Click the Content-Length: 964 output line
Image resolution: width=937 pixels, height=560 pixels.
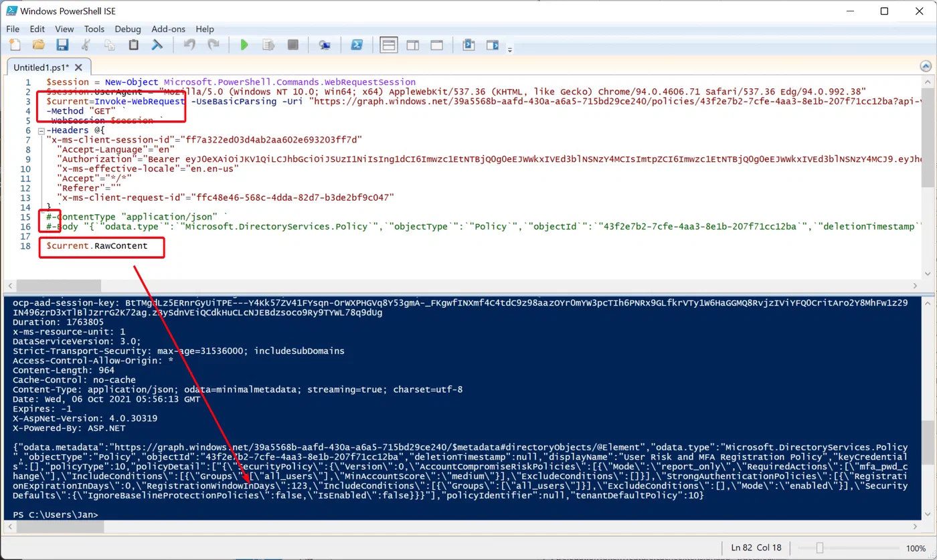(x=64, y=370)
